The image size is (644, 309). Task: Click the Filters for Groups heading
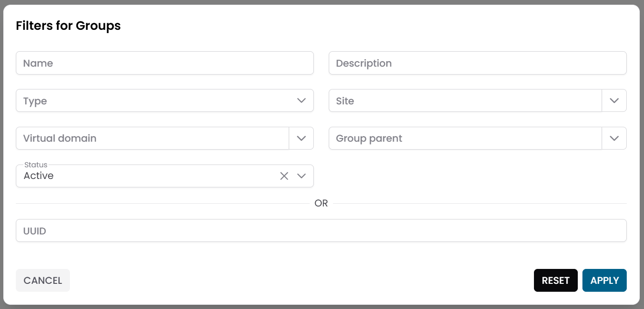(68, 26)
